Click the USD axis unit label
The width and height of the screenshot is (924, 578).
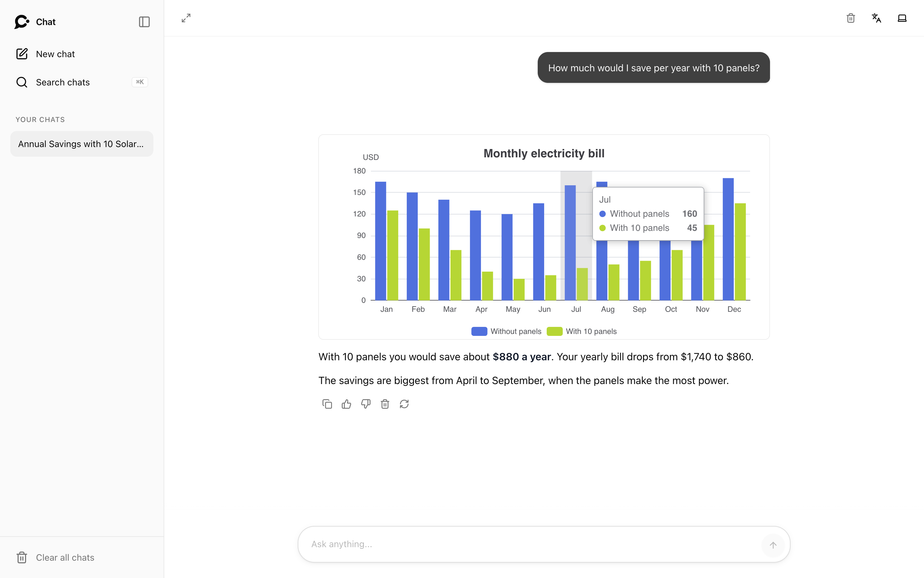pyautogui.click(x=371, y=157)
